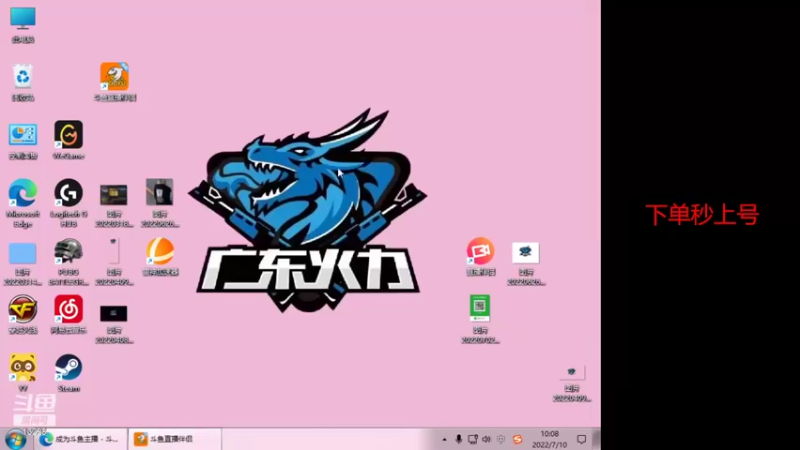Switch to the Edge 成为斗鱼主播 taskbar window
The height and width of the screenshot is (450, 800).
point(81,439)
